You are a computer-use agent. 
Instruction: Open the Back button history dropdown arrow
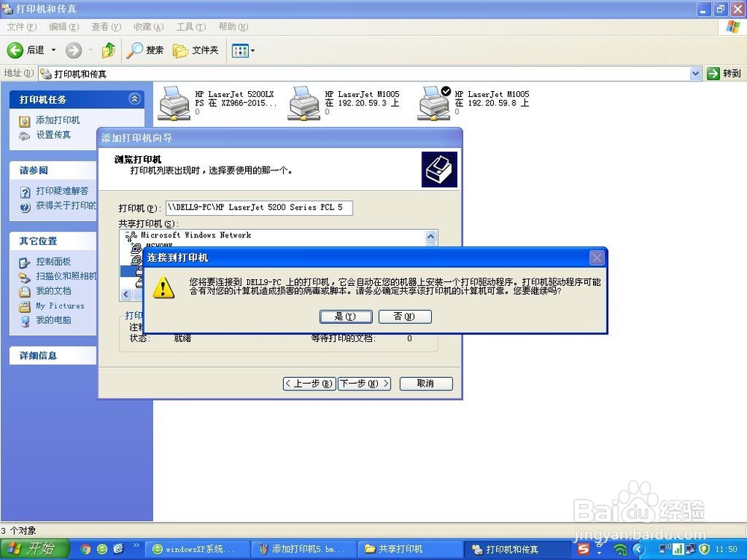[53, 50]
